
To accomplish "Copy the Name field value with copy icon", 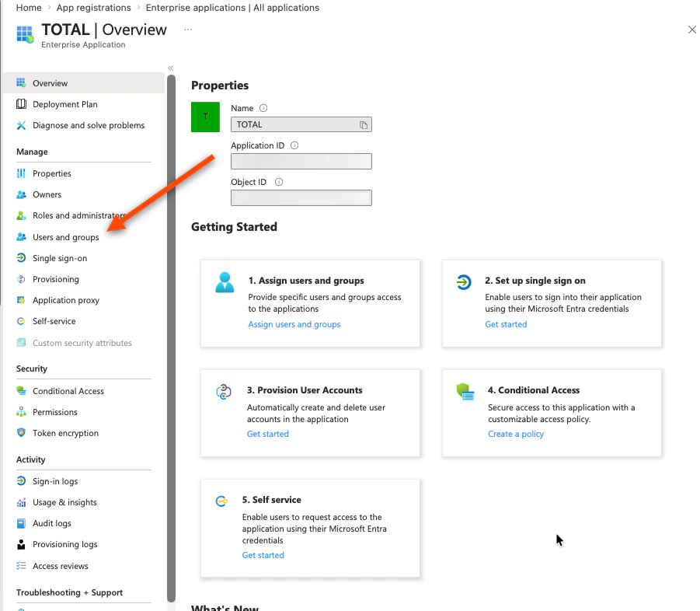I will tap(364, 125).
